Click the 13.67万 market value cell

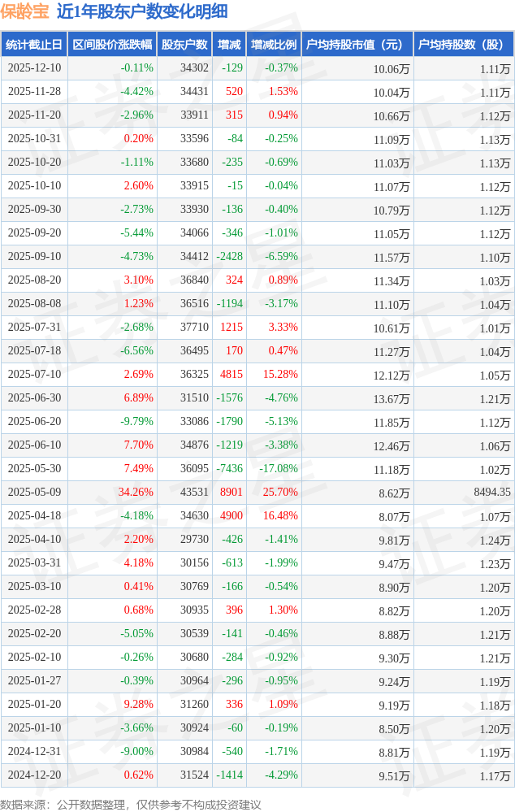(392, 398)
